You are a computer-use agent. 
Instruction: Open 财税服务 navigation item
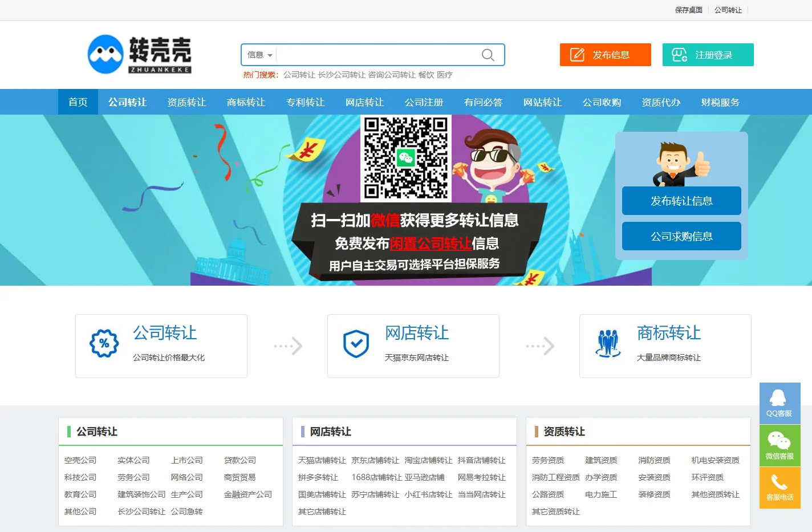click(721, 102)
